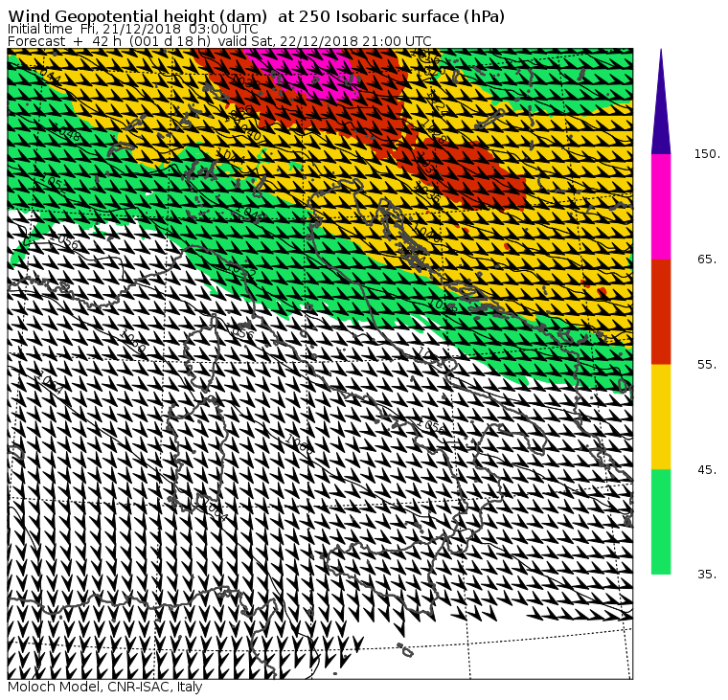This screenshot has width=728, height=700.
Task: Click the legend value label '45.'
Action: (707, 470)
